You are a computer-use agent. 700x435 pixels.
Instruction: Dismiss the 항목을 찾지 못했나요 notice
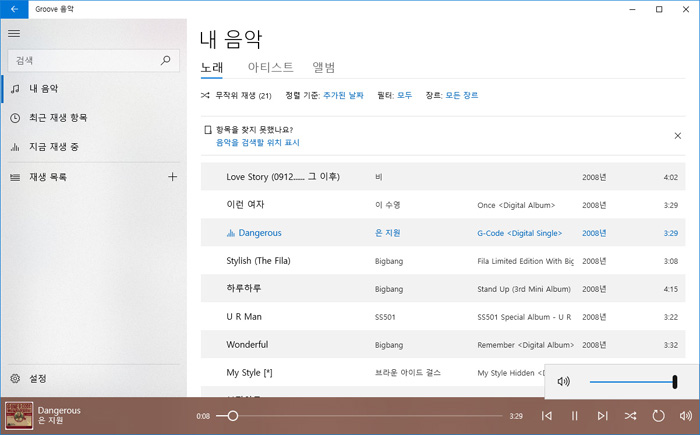(677, 136)
